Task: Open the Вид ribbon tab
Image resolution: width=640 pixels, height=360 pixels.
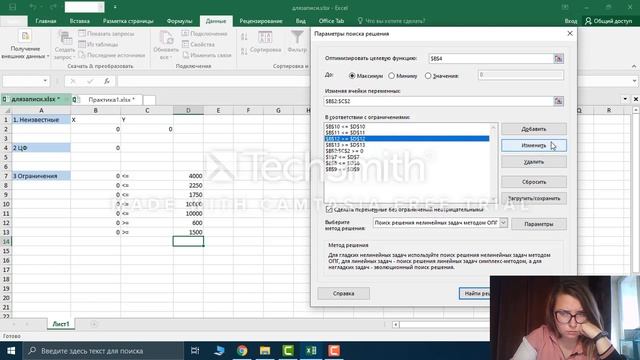Action: (300, 21)
